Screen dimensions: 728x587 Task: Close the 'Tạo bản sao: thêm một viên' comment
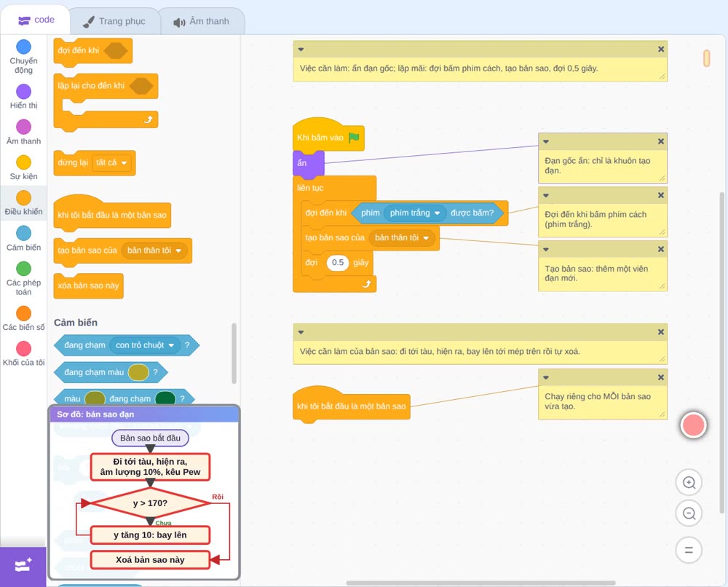click(661, 249)
